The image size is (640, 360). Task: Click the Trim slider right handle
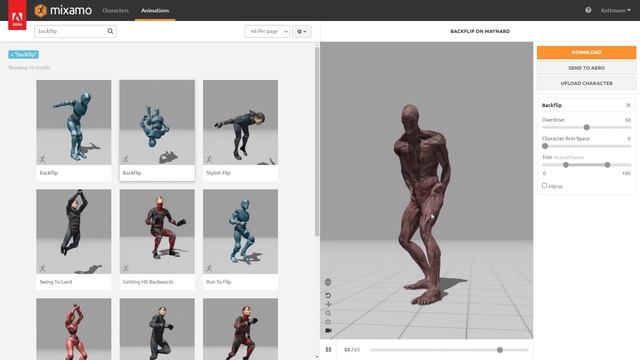[607, 165]
